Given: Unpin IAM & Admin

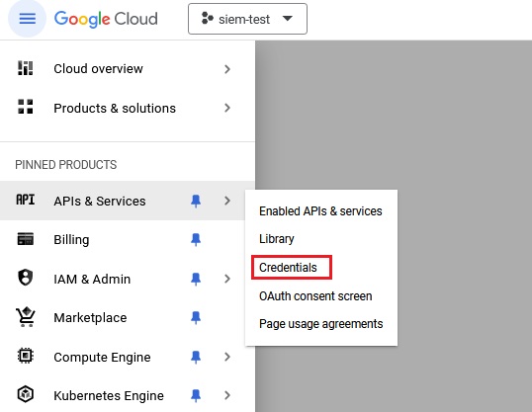Looking at the screenshot, I should tap(196, 279).
